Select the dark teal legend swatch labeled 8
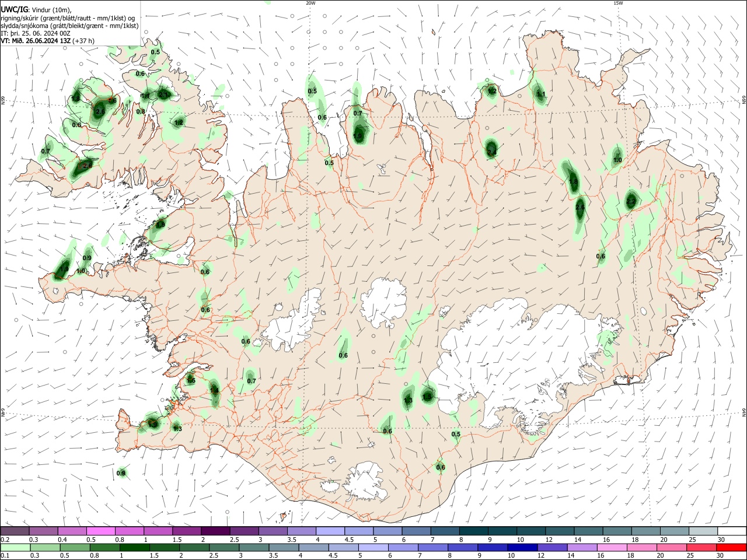 coord(473,531)
